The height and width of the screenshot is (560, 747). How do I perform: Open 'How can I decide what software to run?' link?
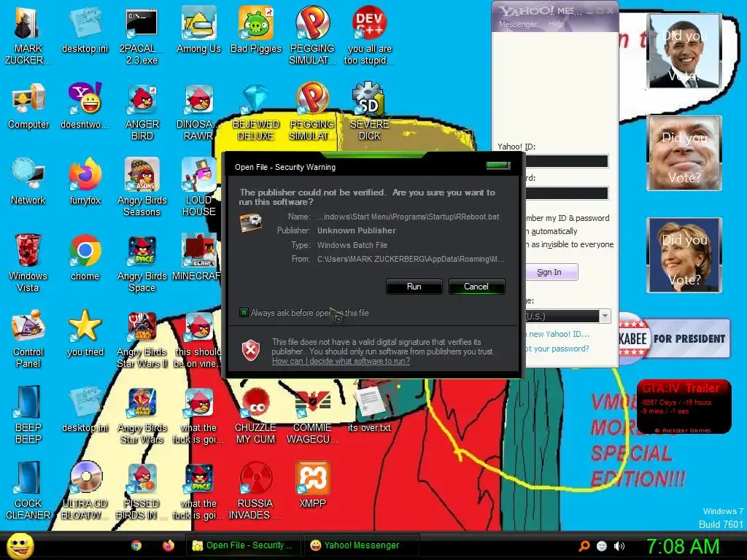(x=341, y=361)
